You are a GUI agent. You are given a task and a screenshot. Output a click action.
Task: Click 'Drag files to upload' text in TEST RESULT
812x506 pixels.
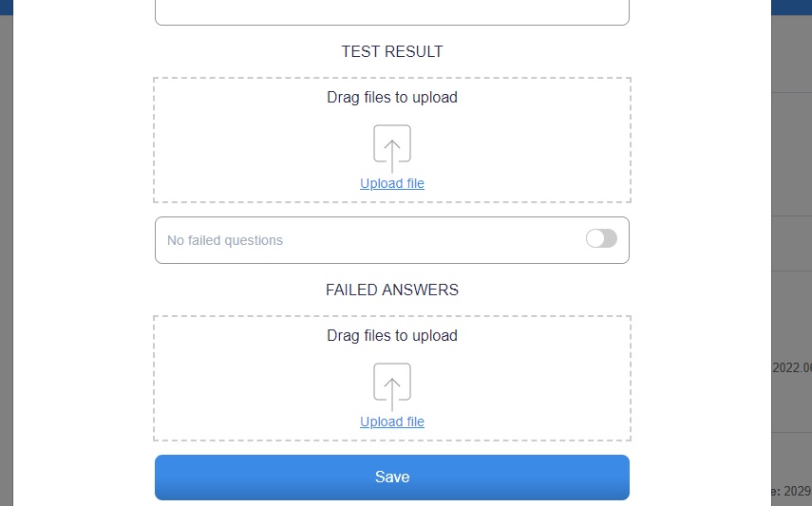pyautogui.click(x=392, y=98)
